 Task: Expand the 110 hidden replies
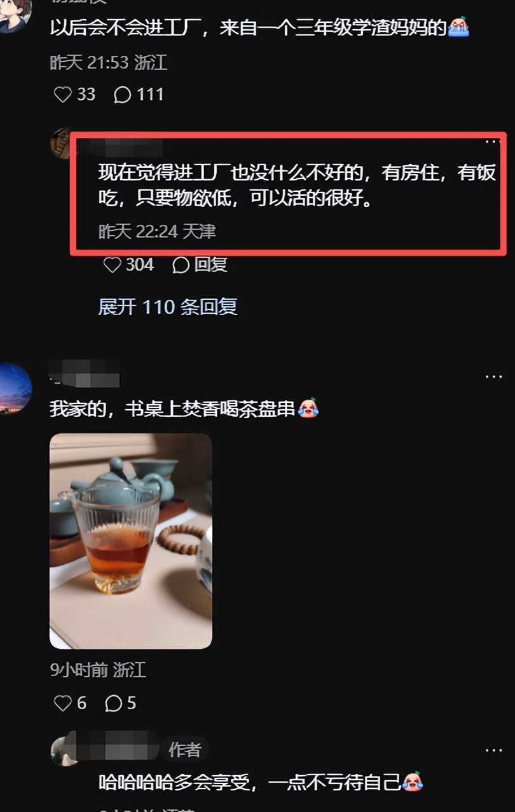pos(168,307)
